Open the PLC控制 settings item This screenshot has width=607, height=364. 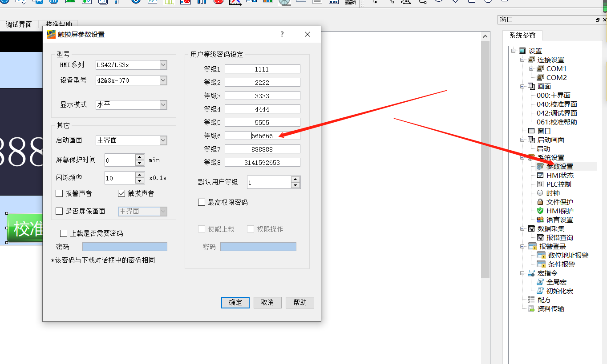[x=558, y=184]
